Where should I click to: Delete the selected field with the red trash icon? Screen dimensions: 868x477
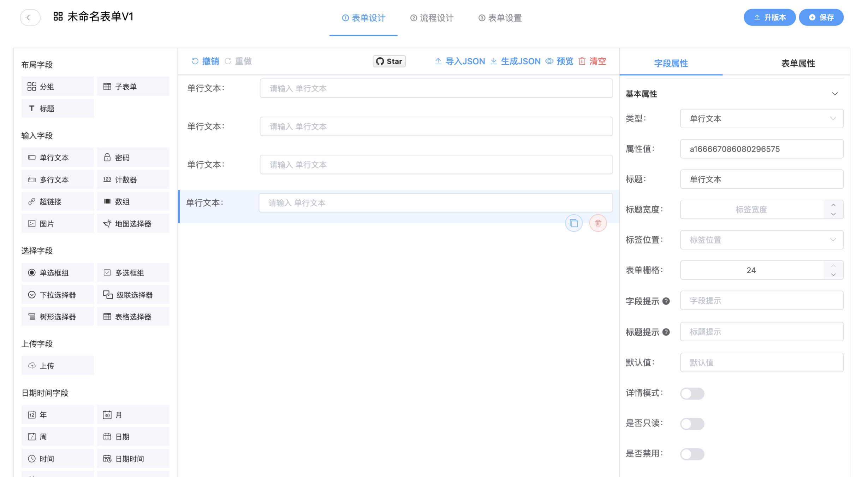pos(598,223)
